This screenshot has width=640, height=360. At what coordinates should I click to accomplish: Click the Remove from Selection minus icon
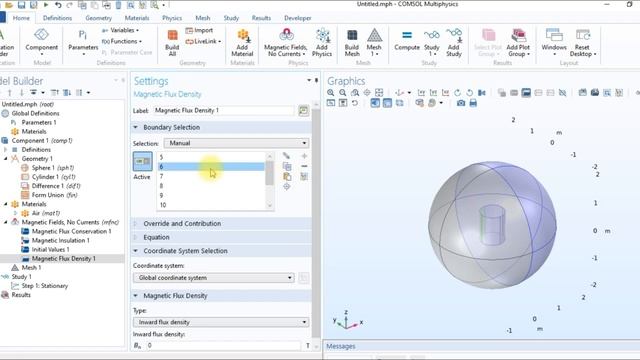pyautogui.click(x=304, y=166)
